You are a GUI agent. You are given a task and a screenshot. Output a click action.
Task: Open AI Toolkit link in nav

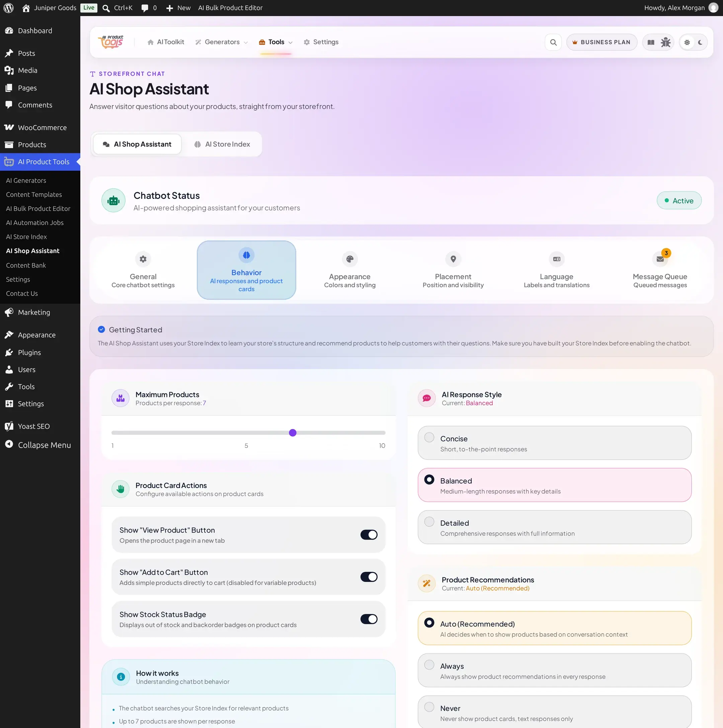pyautogui.click(x=166, y=42)
